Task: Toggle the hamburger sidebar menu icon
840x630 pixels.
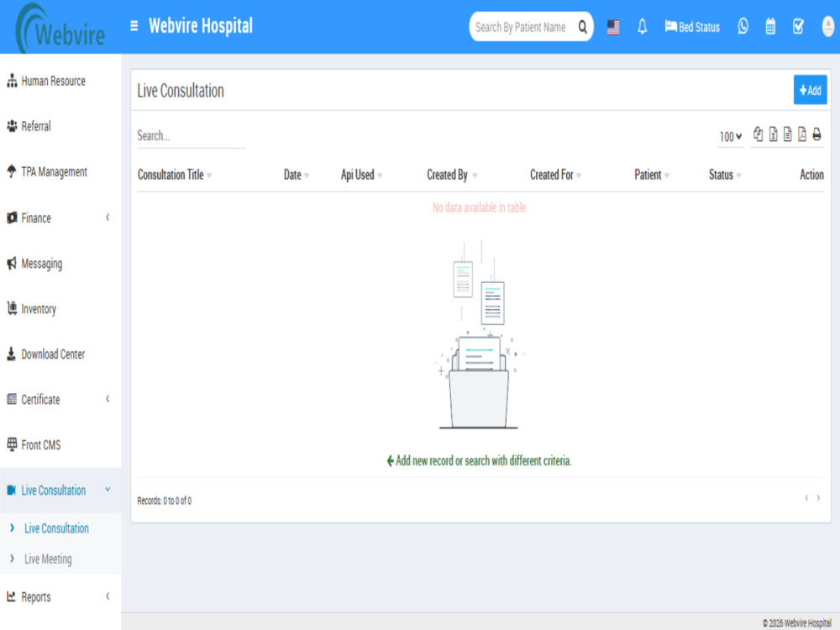Action: 134,26
